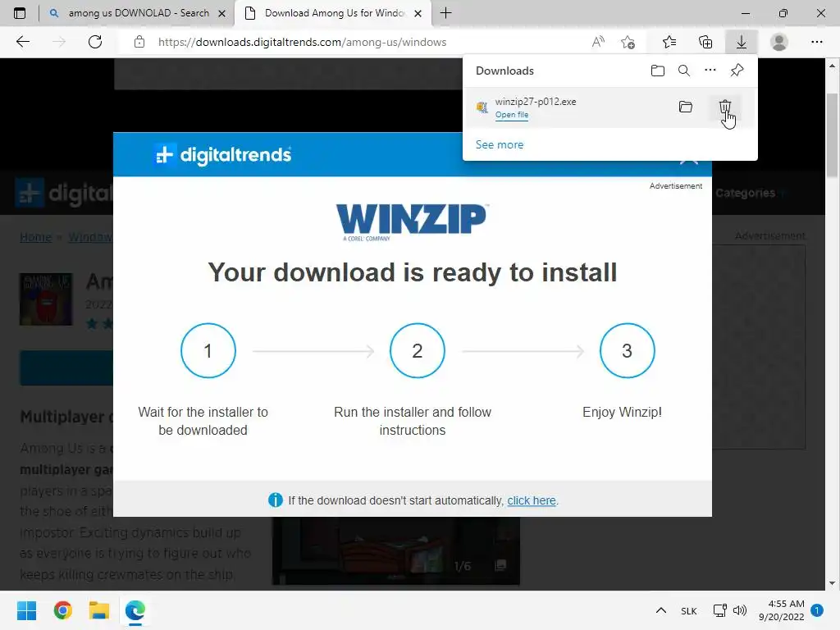Image resolution: width=840 pixels, height=630 pixels.
Task: Start Read aloud from address bar
Action: pyautogui.click(x=598, y=42)
